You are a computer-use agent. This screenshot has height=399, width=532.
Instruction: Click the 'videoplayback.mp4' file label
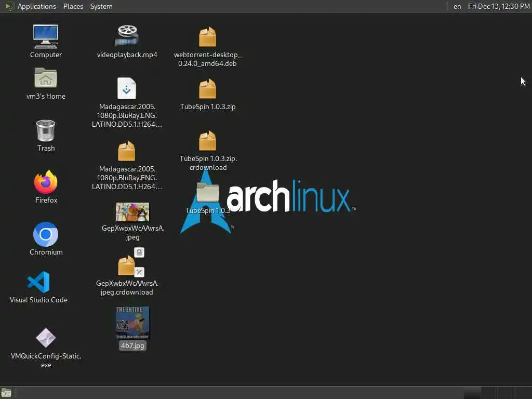[127, 55]
